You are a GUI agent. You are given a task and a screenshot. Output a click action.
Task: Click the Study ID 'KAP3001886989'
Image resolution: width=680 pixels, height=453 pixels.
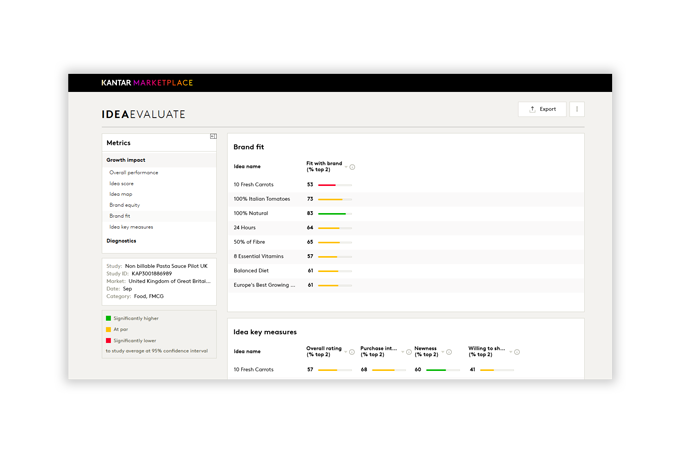pyautogui.click(x=152, y=274)
